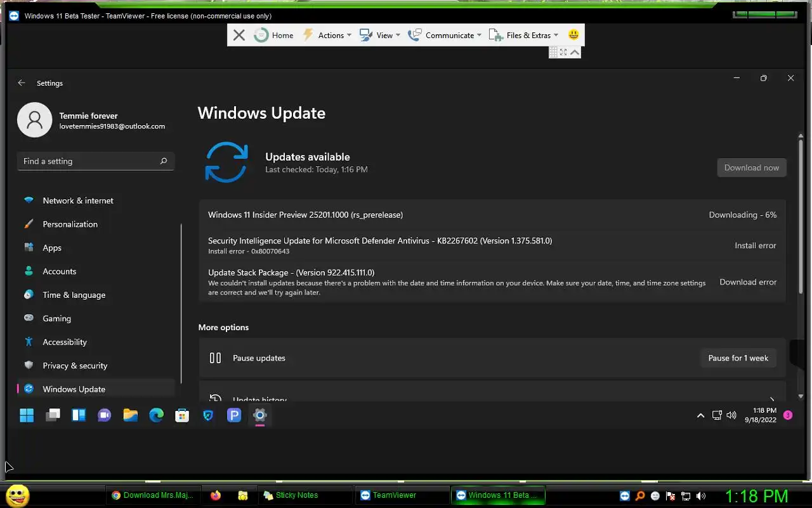Expand the Files & Extras menu
Screen dimensions: 812x508
tap(523, 36)
